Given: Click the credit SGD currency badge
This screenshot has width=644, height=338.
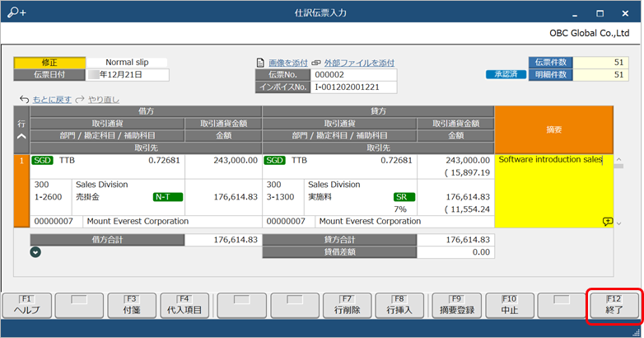Looking at the screenshot, I should click(274, 161).
